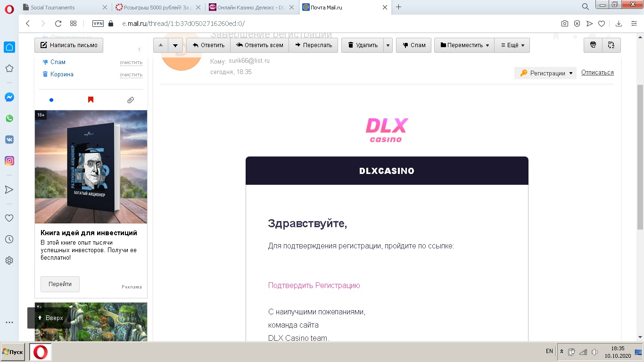Reload the current mail page

[58, 24]
